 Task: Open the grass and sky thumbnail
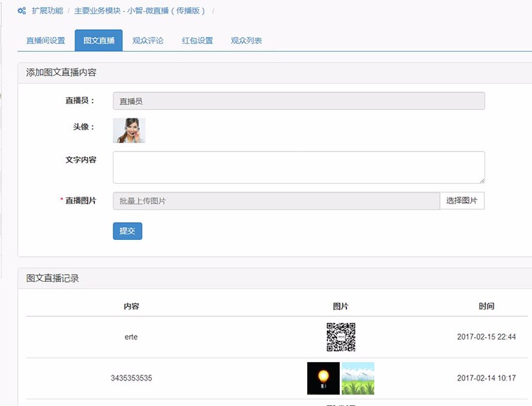(x=358, y=378)
